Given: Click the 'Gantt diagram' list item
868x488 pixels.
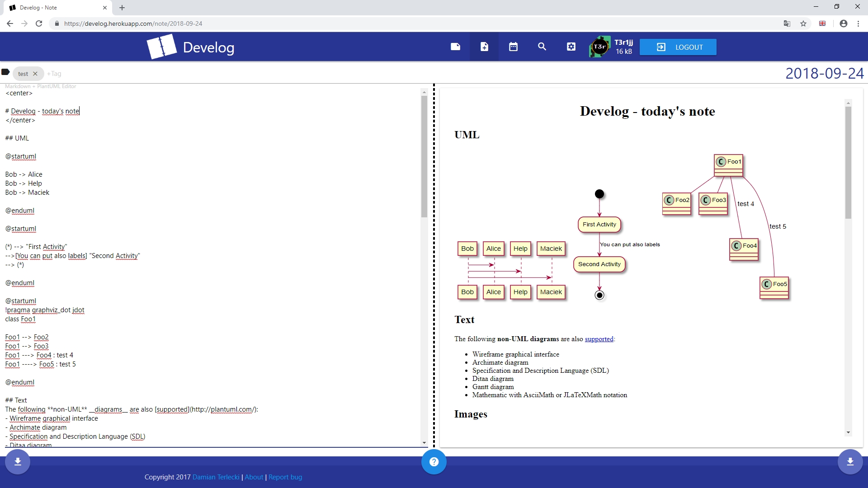Looking at the screenshot, I should coord(493,387).
